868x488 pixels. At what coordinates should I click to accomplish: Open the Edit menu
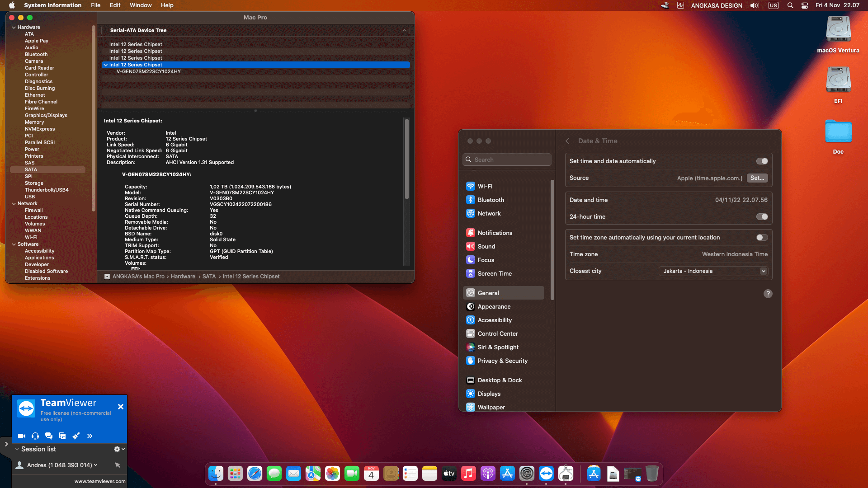coord(115,5)
